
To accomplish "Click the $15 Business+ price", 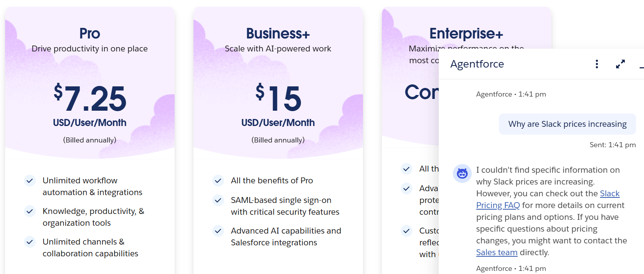I will pos(278,98).
